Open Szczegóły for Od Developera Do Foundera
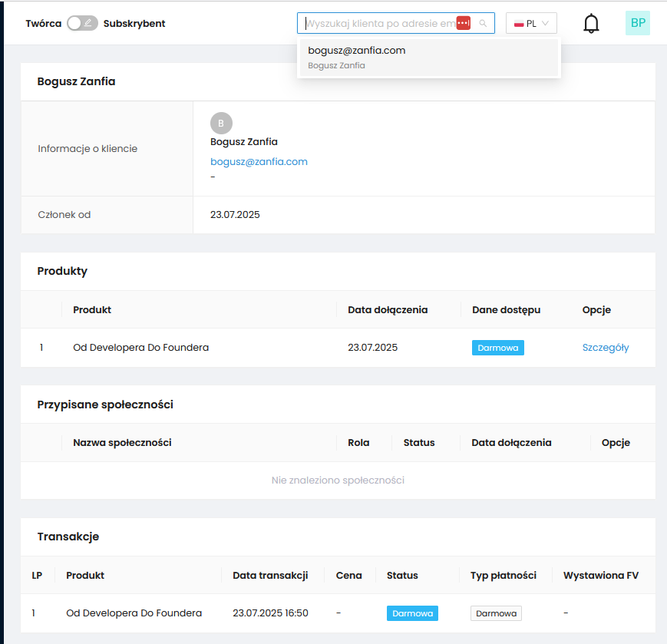 click(605, 348)
